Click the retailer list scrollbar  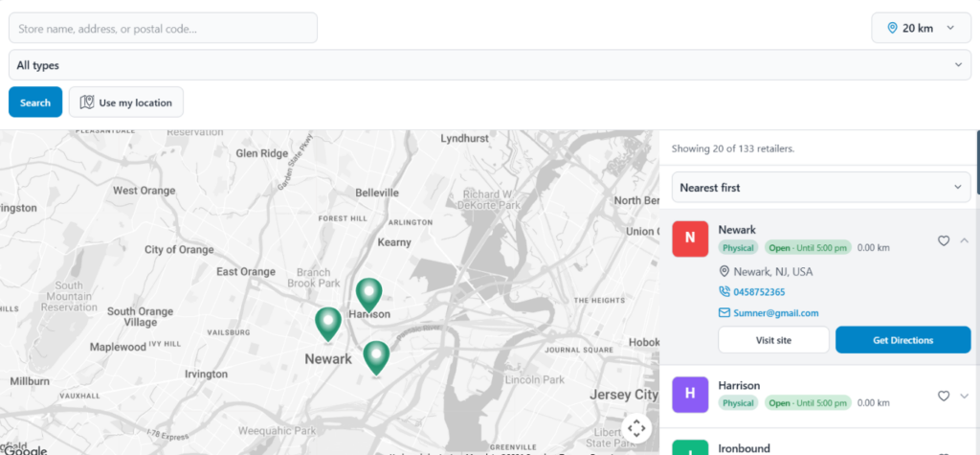(977, 163)
